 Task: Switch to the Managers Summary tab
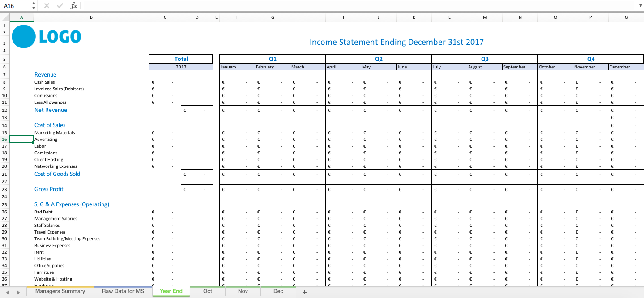point(60,291)
